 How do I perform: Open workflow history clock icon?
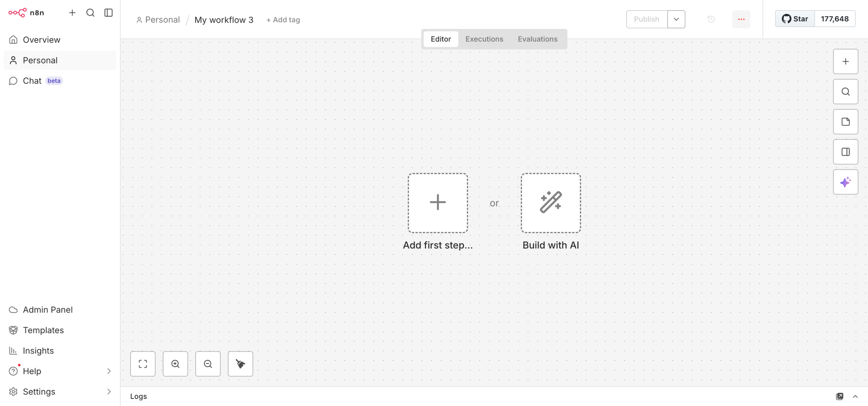pos(711,19)
